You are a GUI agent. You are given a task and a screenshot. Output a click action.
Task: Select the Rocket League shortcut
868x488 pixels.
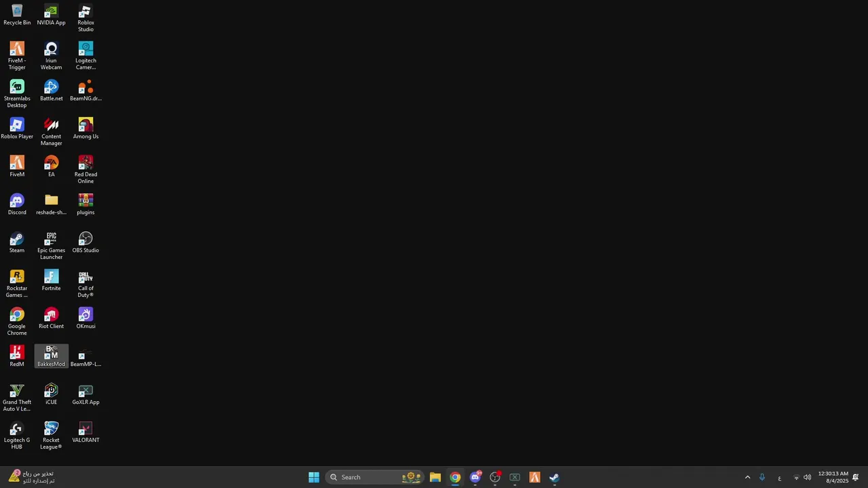click(x=51, y=436)
